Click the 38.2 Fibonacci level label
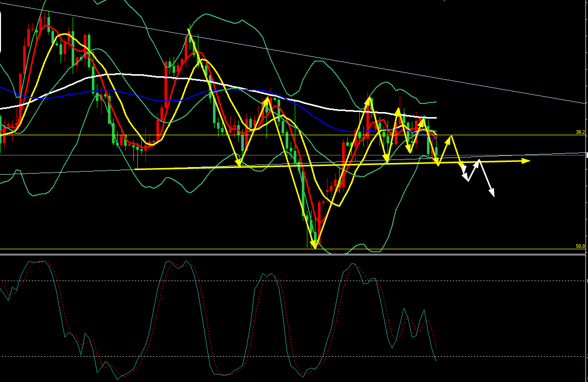Screen dimensions: 588x382 [580, 132]
